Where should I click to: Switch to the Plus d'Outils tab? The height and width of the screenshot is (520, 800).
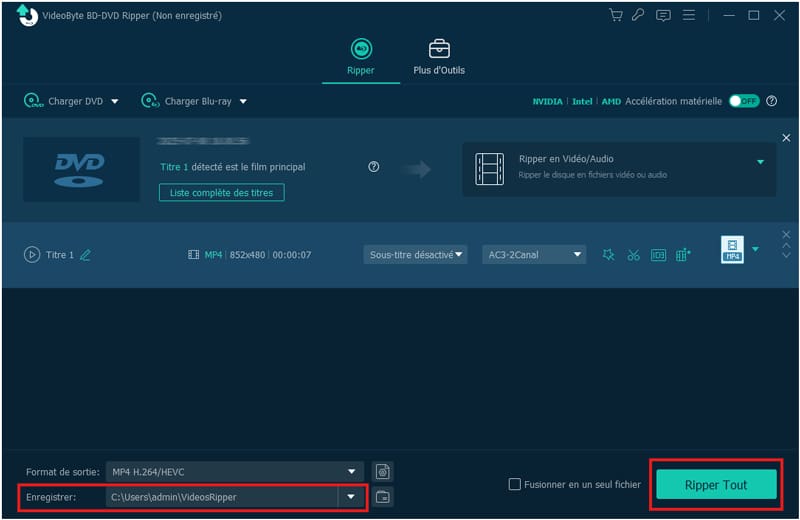coord(439,58)
